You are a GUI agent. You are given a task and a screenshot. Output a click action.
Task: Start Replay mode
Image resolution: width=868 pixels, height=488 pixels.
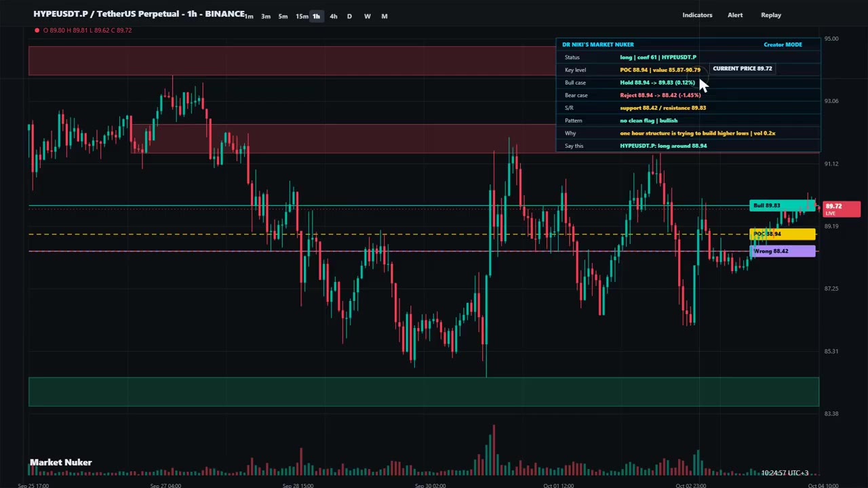771,15
